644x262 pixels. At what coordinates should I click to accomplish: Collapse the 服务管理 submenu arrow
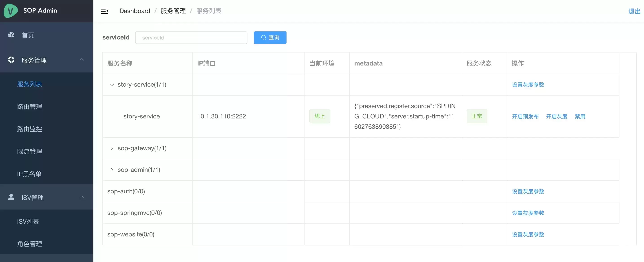(x=82, y=59)
